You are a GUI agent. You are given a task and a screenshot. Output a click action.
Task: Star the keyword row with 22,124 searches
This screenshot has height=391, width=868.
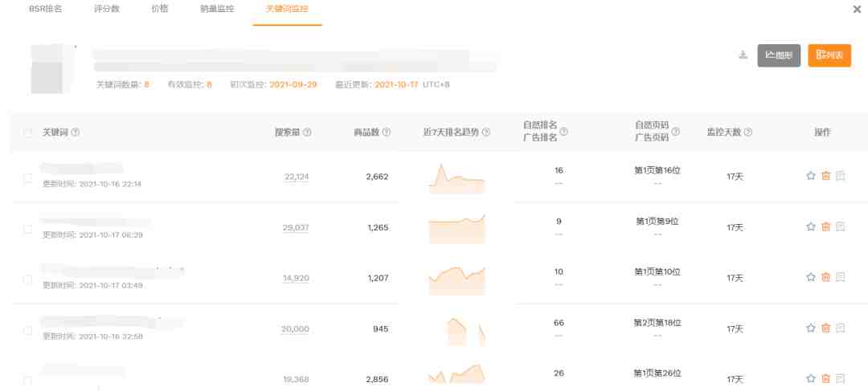tap(811, 176)
